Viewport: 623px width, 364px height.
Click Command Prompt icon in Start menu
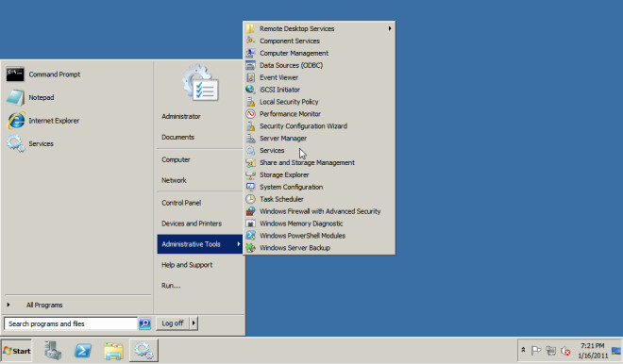coord(15,74)
